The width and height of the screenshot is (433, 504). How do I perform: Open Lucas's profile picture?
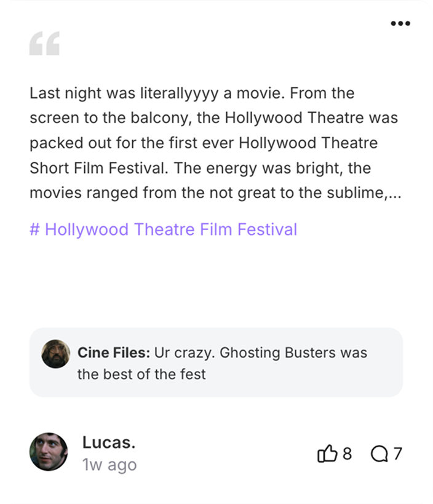(49, 452)
